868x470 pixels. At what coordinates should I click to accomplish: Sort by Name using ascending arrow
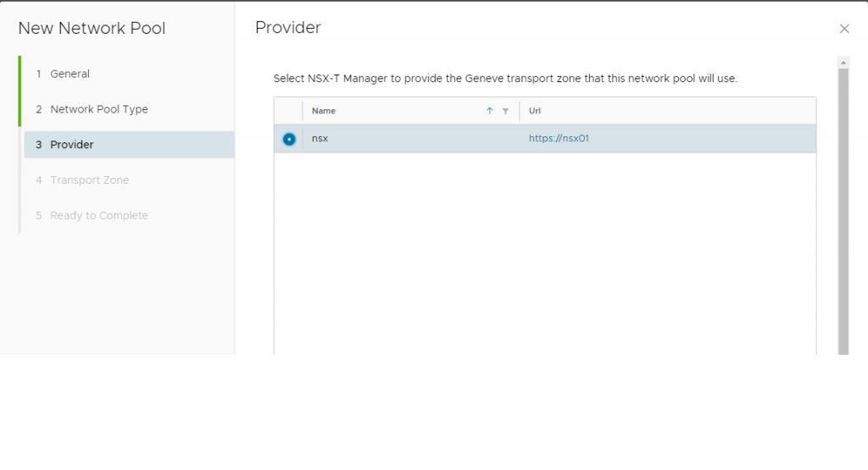click(489, 111)
